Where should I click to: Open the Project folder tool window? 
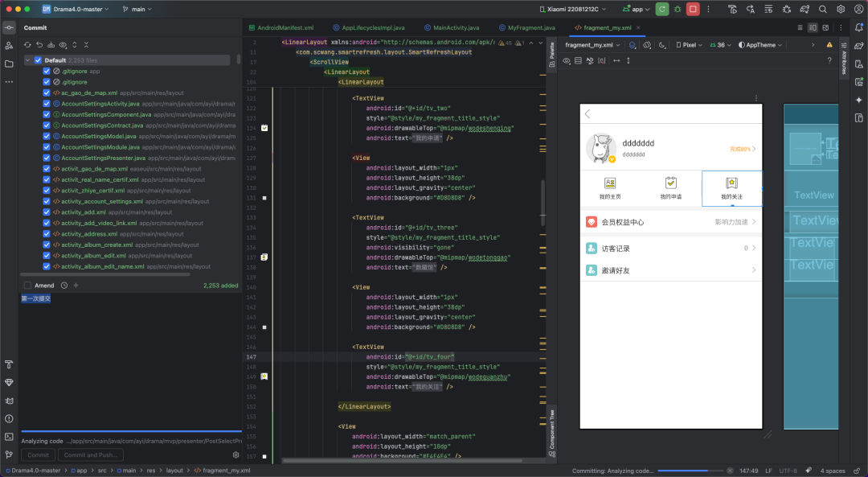point(9,64)
